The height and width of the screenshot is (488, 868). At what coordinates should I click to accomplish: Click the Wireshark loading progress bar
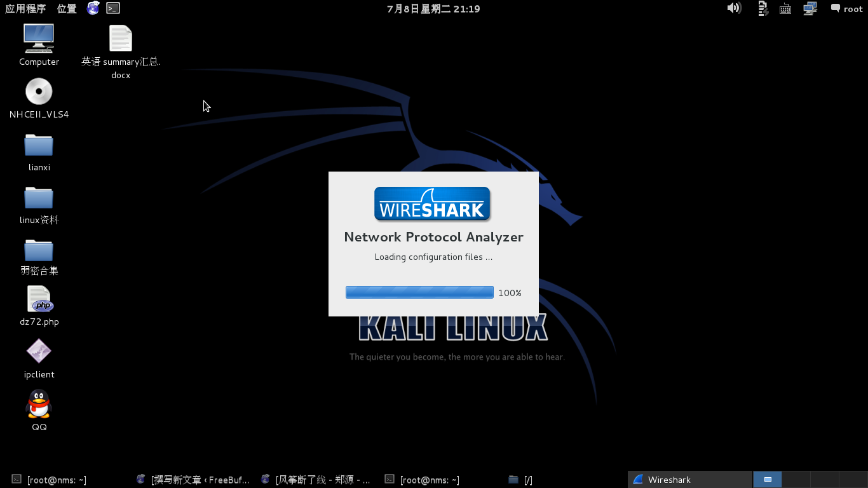[419, 292]
